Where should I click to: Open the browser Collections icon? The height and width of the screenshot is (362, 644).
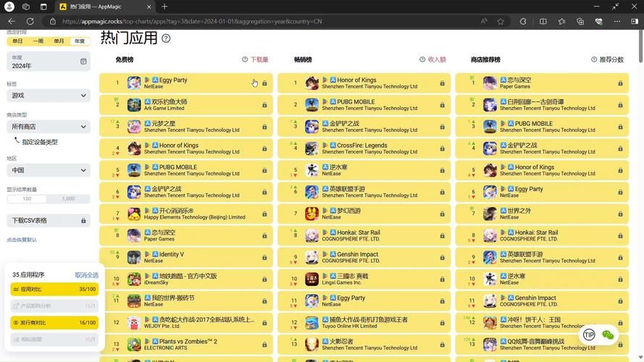pyautogui.click(x=580, y=21)
